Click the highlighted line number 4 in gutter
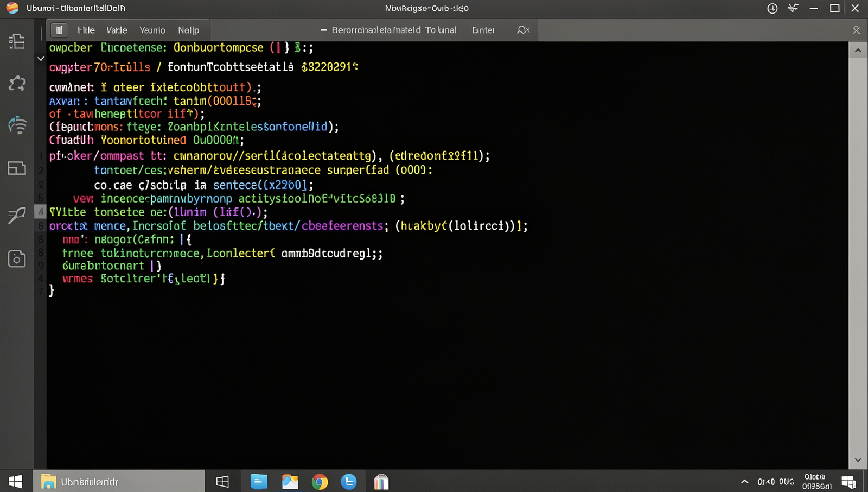The height and width of the screenshot is (492, 868). coord(41,212)
